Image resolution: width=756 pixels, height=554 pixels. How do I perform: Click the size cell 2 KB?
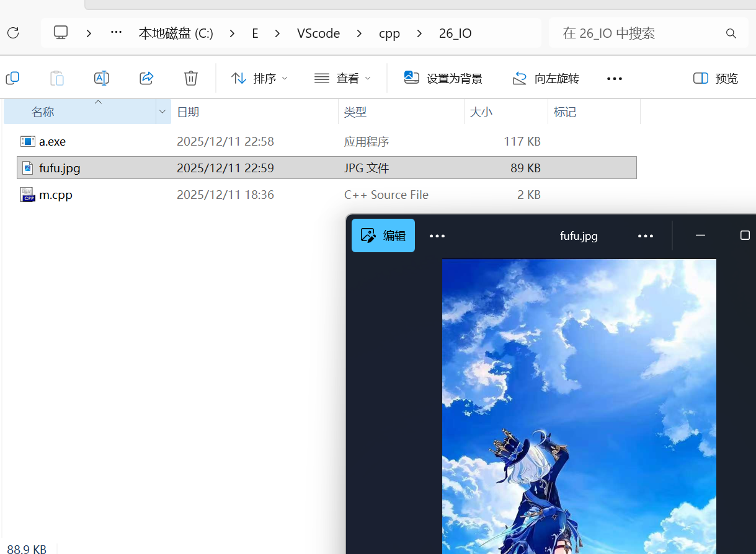click(529, 195)
